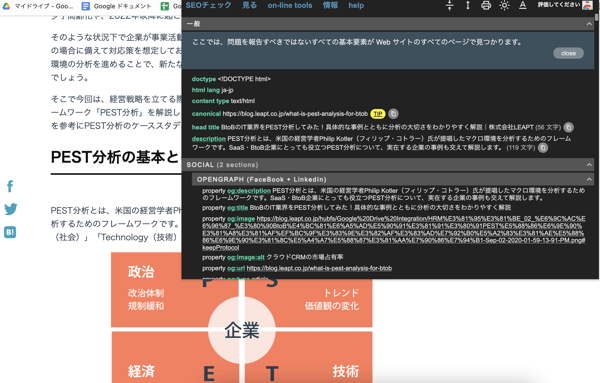
Task: Open the og:url blog.leapt.co.jp link
Action: [x=319, y=268]
